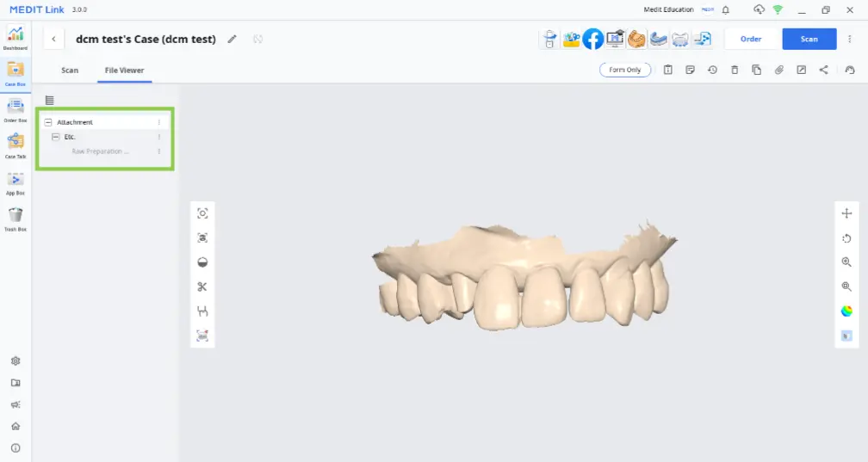Open the Dashboard from sidebar
868x462 pixels.
coord(15,38)
